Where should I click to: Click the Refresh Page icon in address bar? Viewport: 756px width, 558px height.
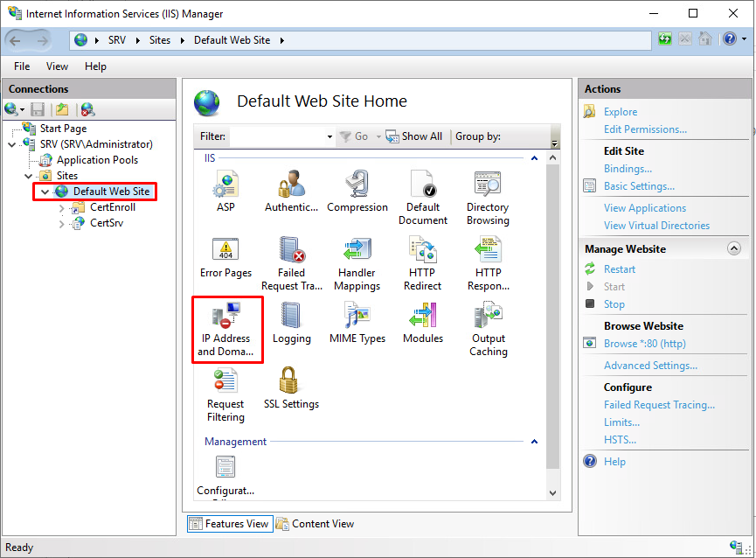(x=665, y=39)
